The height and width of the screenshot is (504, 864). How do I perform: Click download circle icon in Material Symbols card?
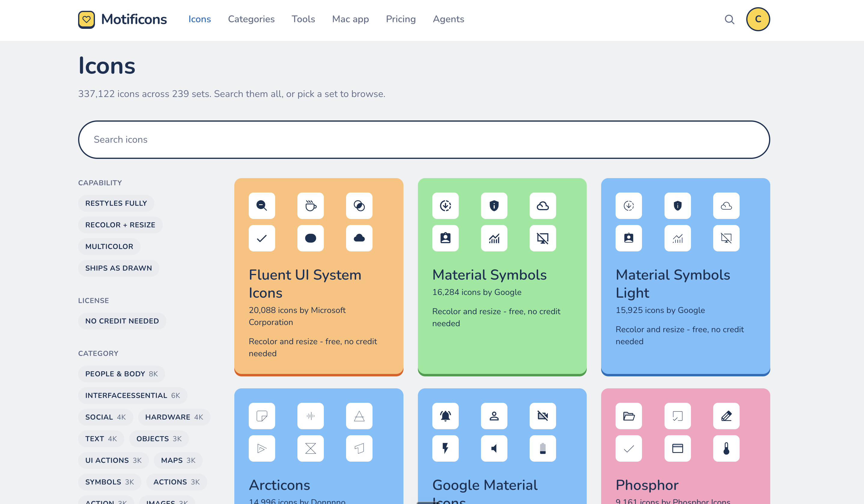click(446, 206)
